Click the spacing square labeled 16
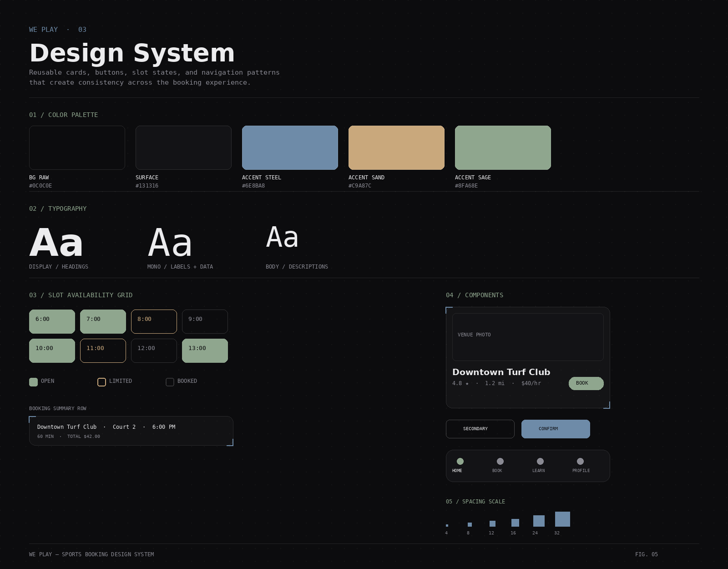This screenshot has height=569, width=728. (515, 523)
